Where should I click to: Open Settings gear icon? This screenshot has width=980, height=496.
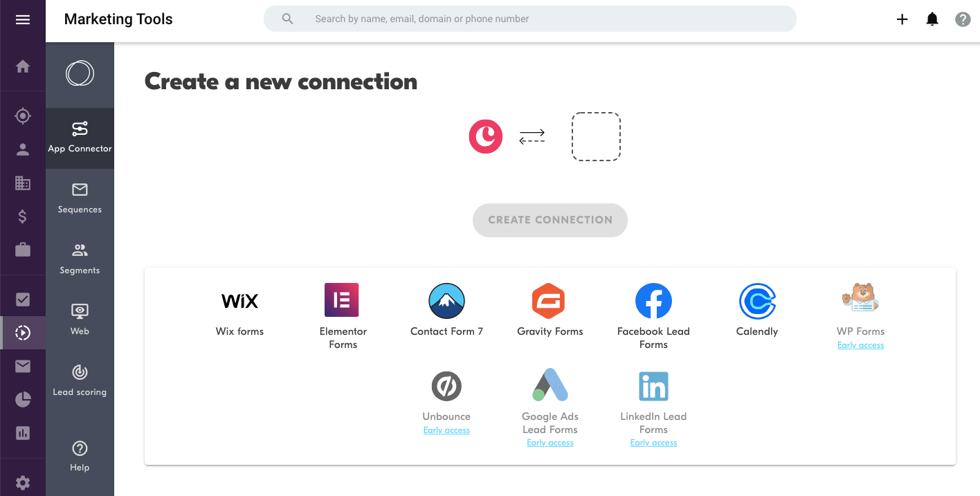(x=23, y=482)
